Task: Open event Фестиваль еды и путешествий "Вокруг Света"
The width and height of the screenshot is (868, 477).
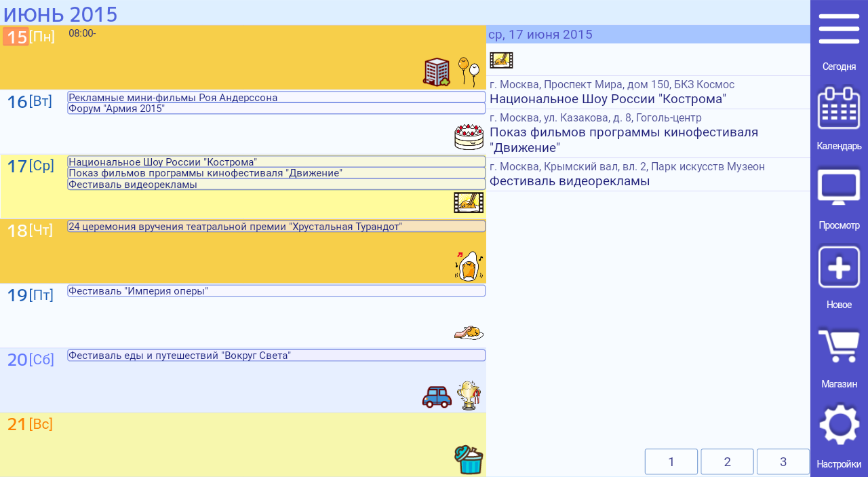Action: point(277,355)
